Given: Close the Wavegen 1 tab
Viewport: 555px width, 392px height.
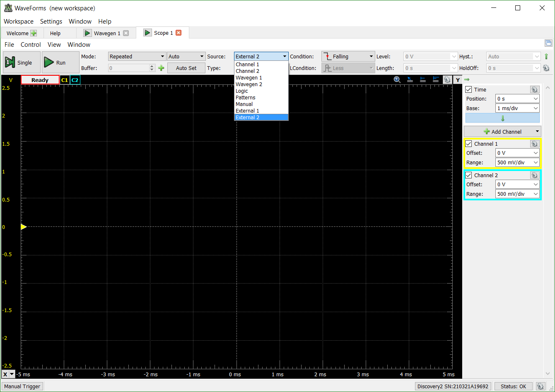Looking at the screenshot, I should click(x=126, y=33).
